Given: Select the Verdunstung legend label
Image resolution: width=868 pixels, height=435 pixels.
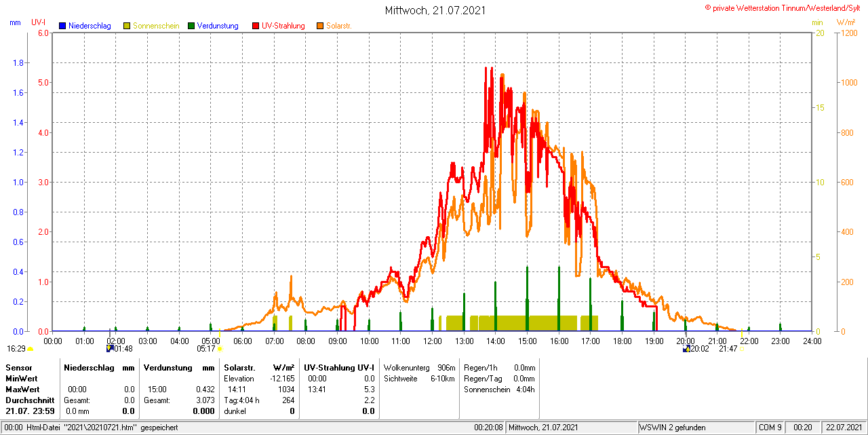Looking at the screenshot, I should coord(218,26).
